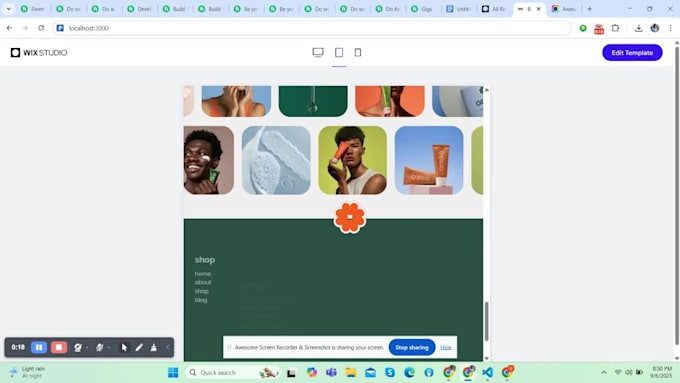Switch to the Devel tab

140,9
